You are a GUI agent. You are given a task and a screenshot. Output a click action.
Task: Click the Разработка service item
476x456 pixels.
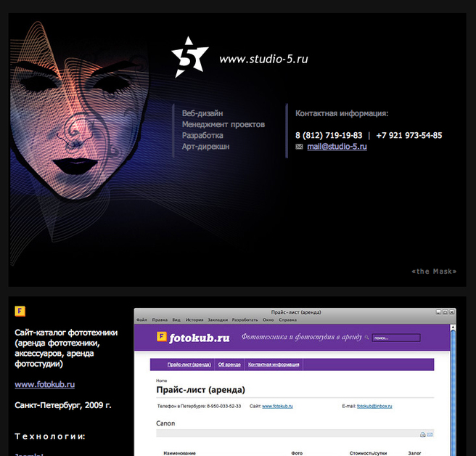click(x=202, y=136)
